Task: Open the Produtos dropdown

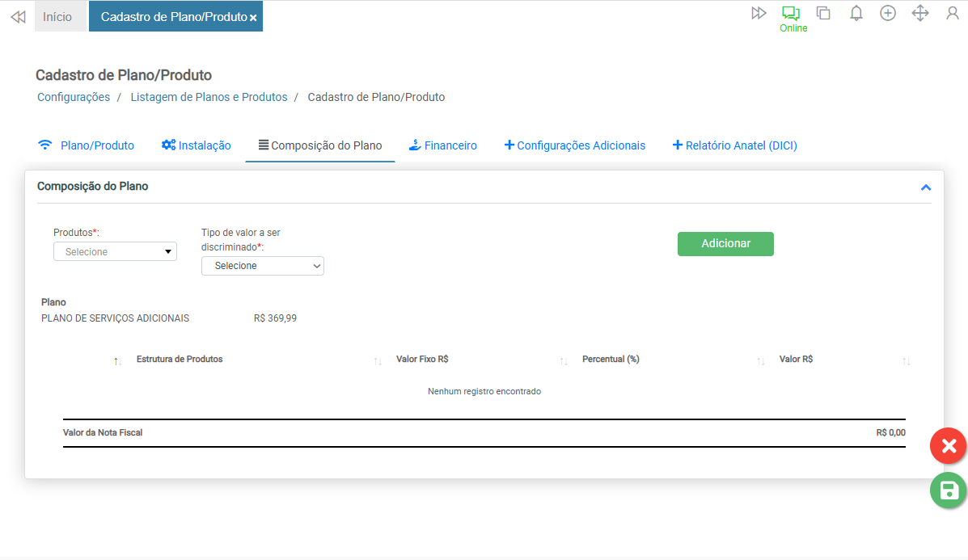Action: [115, 252]
